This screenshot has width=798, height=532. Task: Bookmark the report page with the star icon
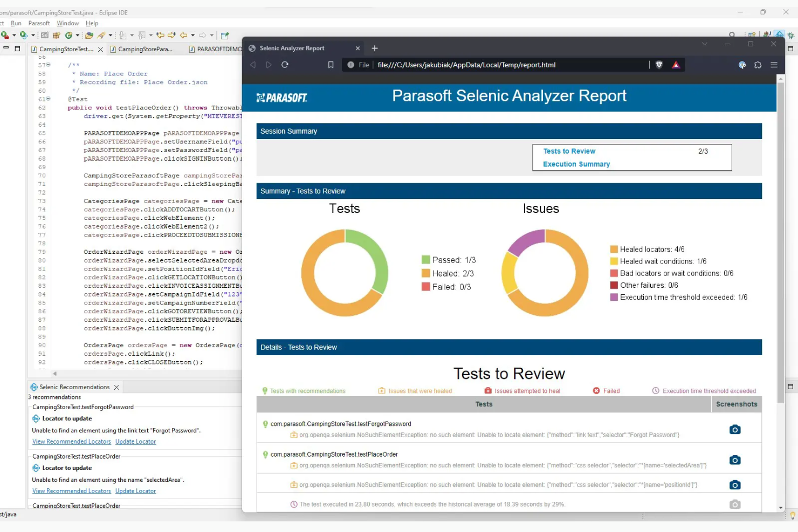coord(331,65)
